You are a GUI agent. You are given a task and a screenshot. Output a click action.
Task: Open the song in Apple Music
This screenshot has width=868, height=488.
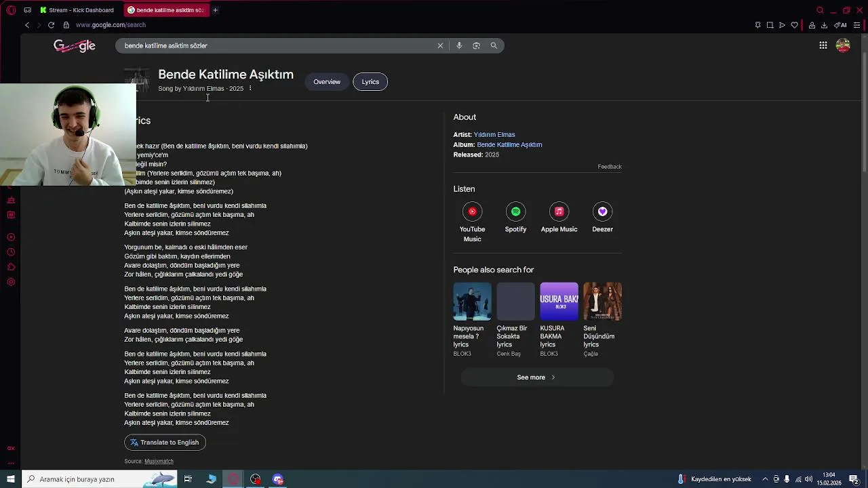coord(559,211)
